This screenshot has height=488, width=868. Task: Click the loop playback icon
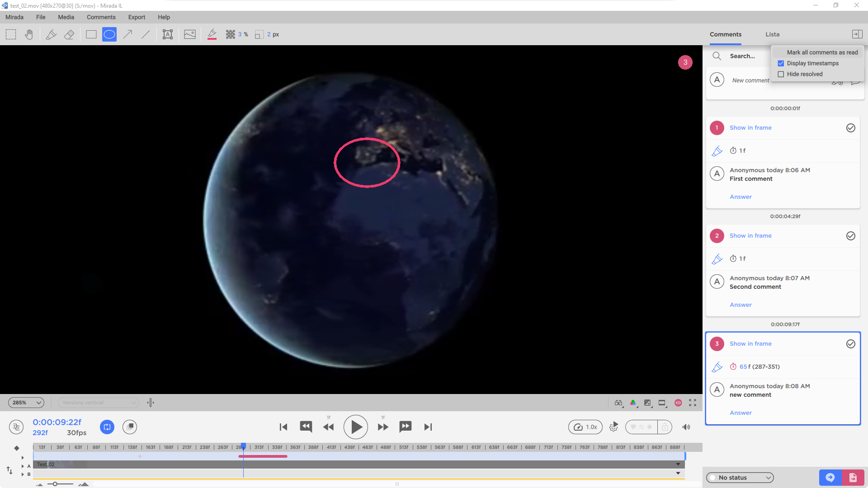(107, 427)
